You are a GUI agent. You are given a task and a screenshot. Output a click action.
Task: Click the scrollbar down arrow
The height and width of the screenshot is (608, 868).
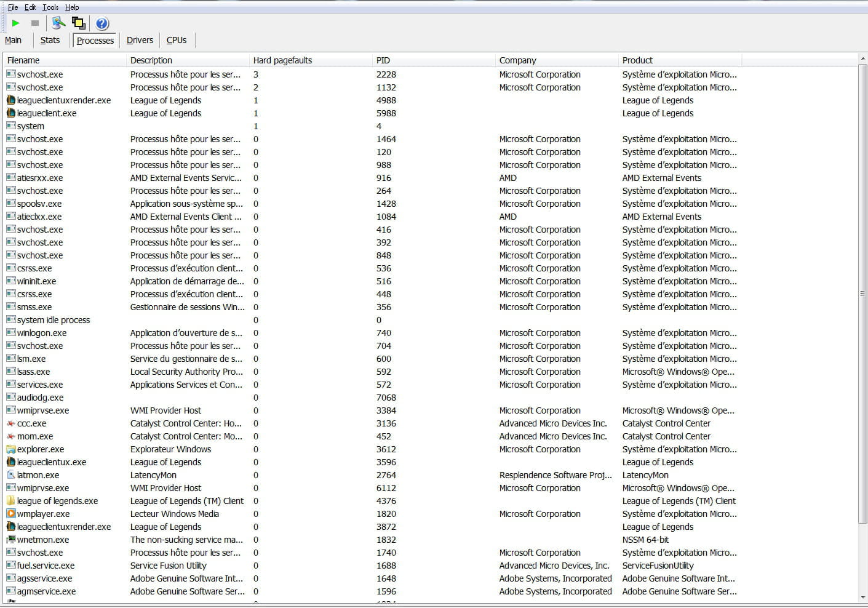click(x=862, y=597)
